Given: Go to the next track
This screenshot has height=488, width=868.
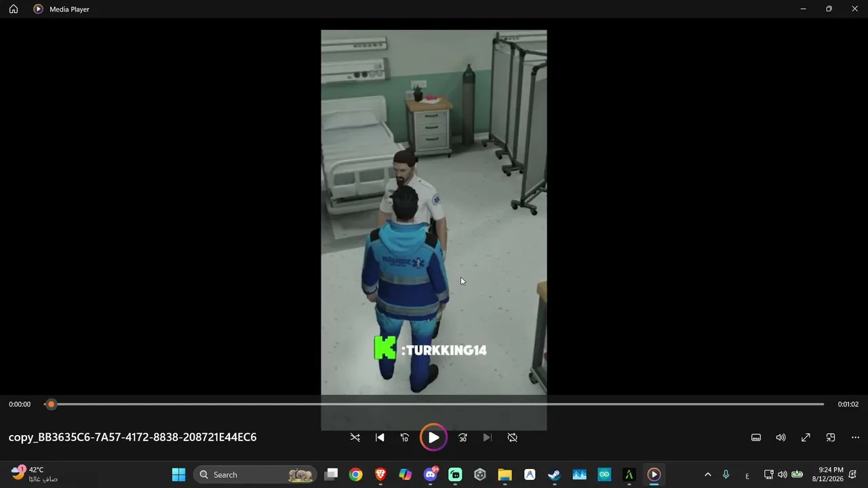Looking at the screenshot, I should pyautogui.click(x=487, y=438).
